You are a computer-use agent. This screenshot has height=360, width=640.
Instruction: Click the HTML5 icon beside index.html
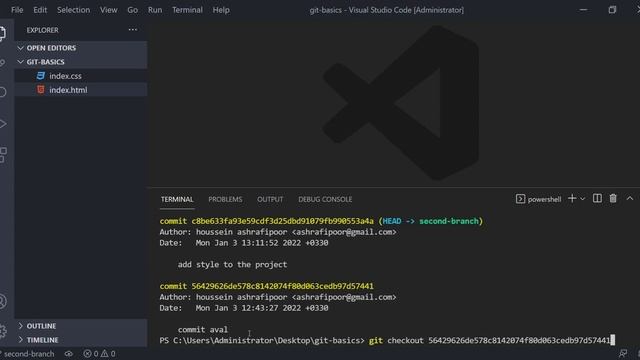[x=41, y=90]
